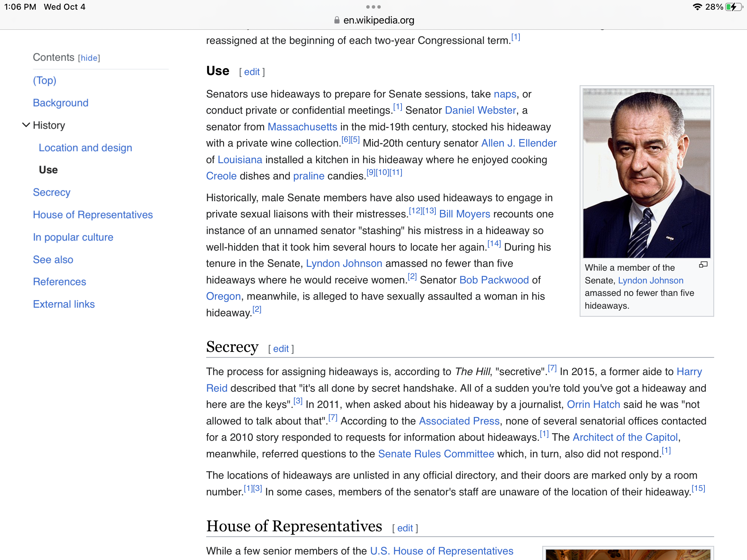
Task: Tap citation [15] in Secrecy section
Action: [x=698, y=488]
